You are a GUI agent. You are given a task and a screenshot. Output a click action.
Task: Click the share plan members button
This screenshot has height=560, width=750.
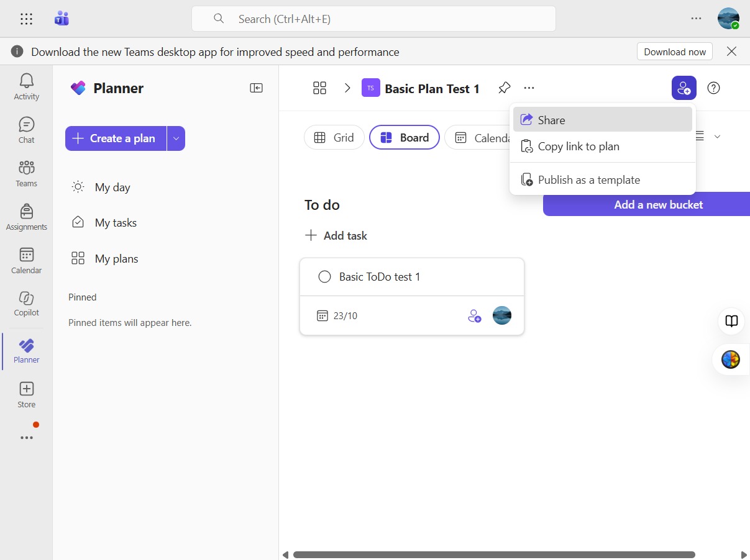click(684, 88)
